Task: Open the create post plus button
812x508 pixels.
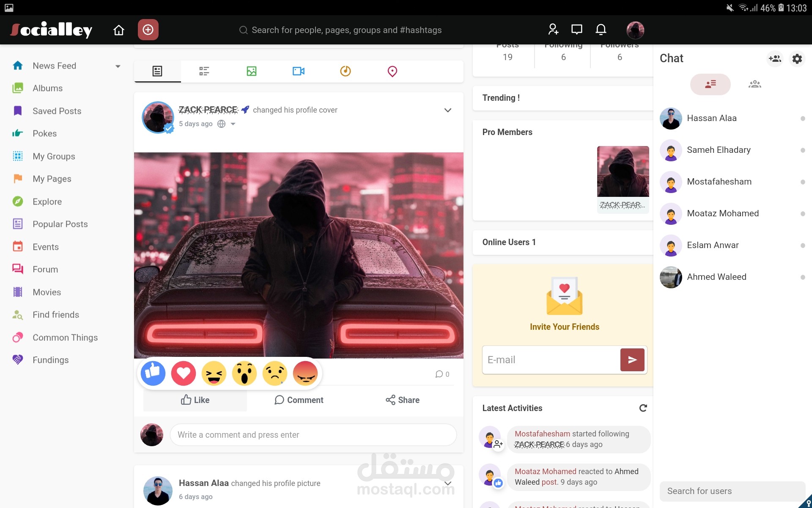Action: coord(148,30)
